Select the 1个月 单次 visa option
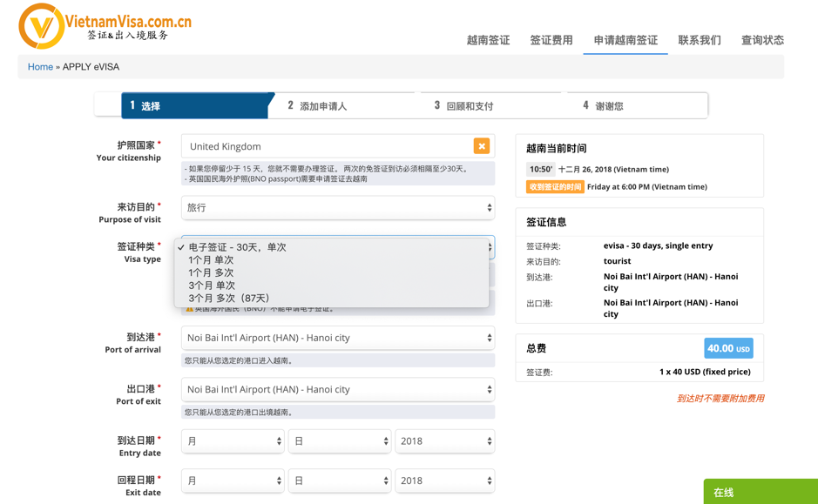This screenshot has width=818, height=504. point(211,260)
